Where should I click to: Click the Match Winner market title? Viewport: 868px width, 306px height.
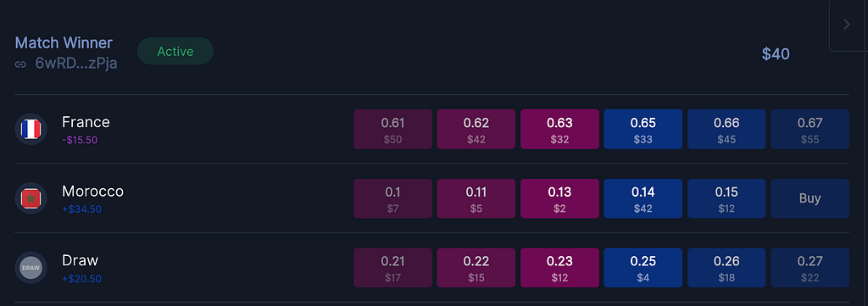coord(64,43)
